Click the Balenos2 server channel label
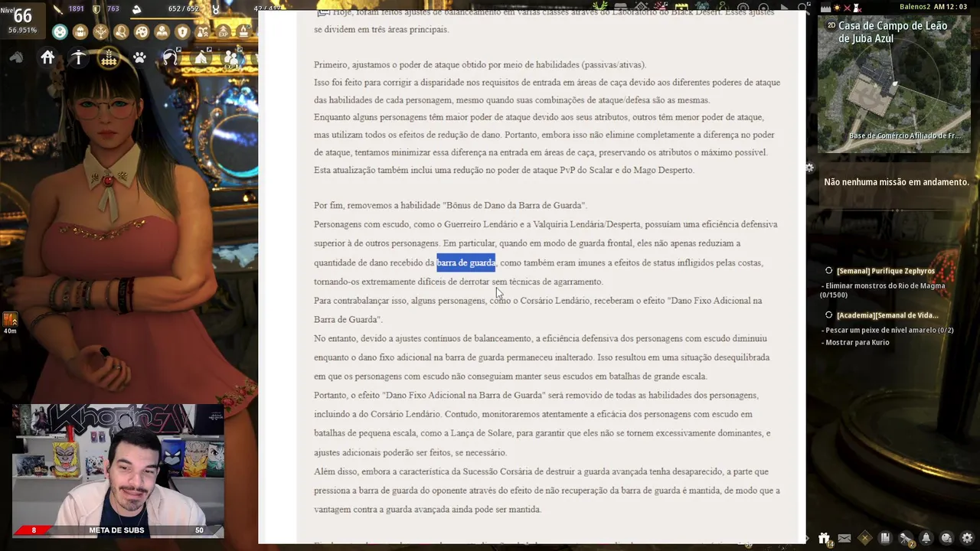The image size is (980, 551). tap(915, 7)
